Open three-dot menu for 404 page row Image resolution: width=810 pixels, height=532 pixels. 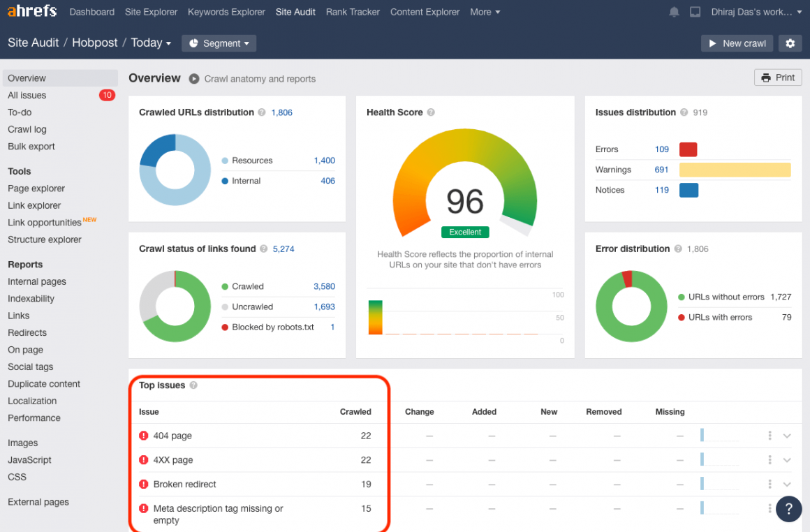[769, 436]
